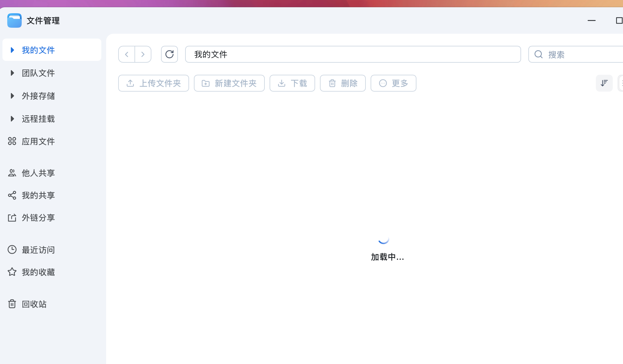623x364 pixels.
Task: Open the 更多 more options menu
Action: pos(393,83)
